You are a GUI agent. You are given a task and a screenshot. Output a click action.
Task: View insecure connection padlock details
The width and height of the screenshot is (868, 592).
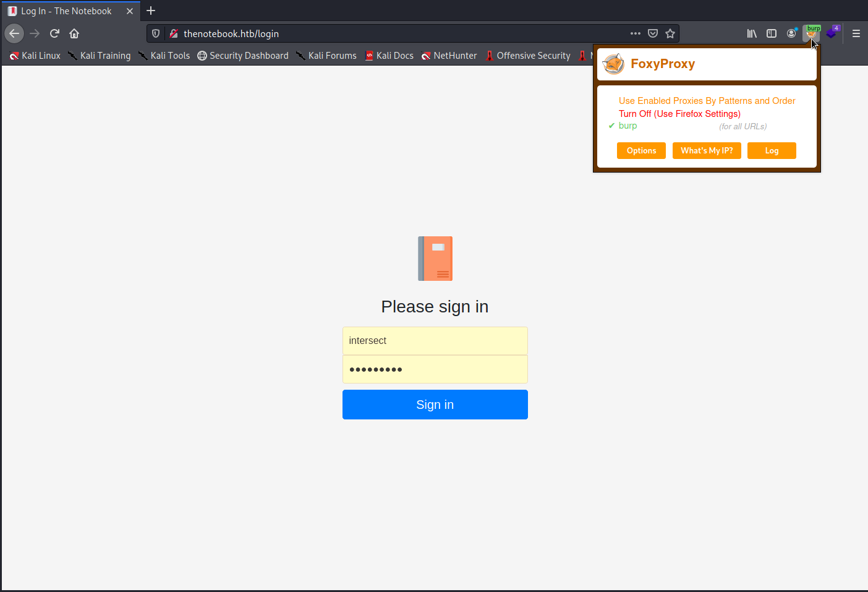pyautogui.click(x=174, y=33)
